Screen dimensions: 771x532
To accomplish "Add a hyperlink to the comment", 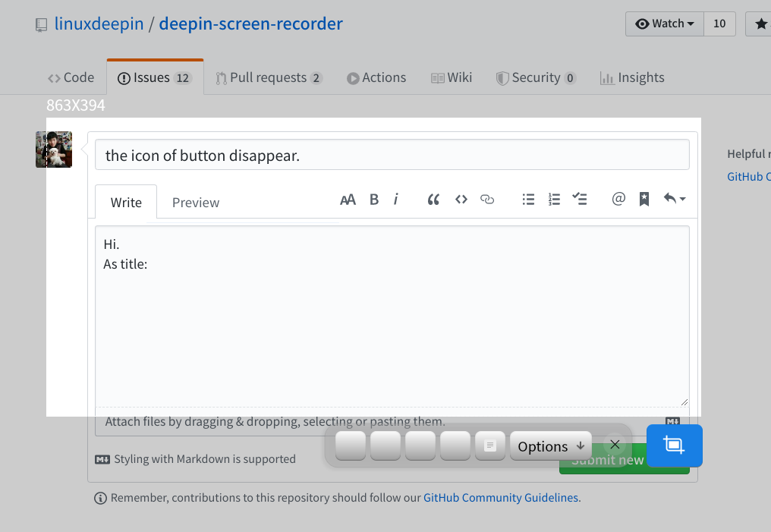I will (x=486, y=199).
